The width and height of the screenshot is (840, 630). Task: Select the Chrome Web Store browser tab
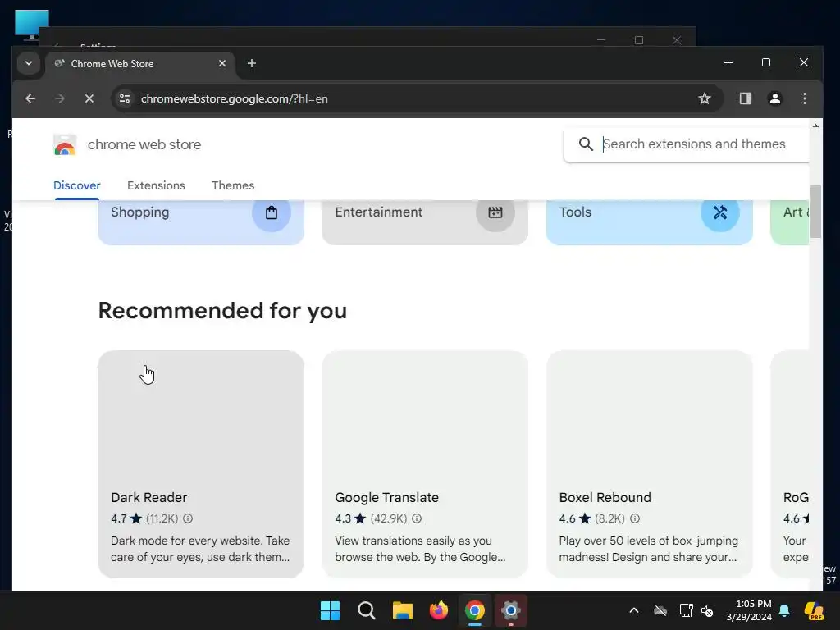[140, 64]
